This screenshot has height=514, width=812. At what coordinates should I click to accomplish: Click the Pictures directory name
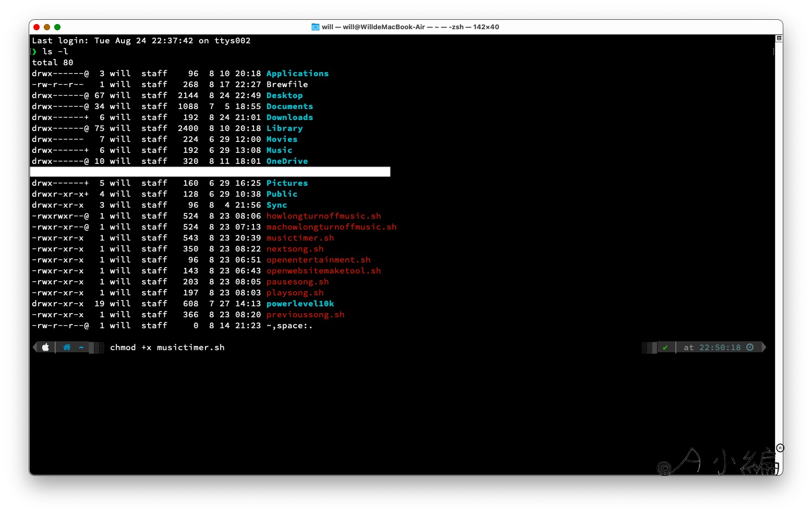tap(287, 183)
